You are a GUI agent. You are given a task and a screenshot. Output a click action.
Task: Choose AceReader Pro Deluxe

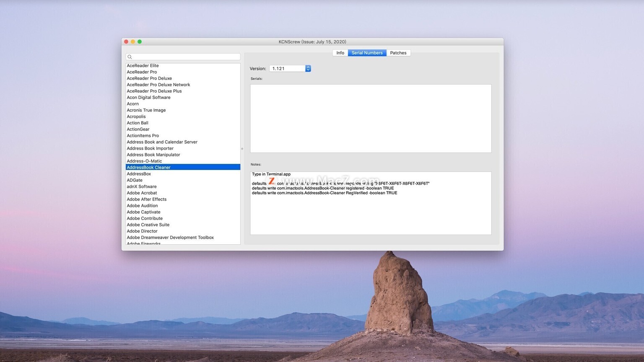[x=183, y=78]
